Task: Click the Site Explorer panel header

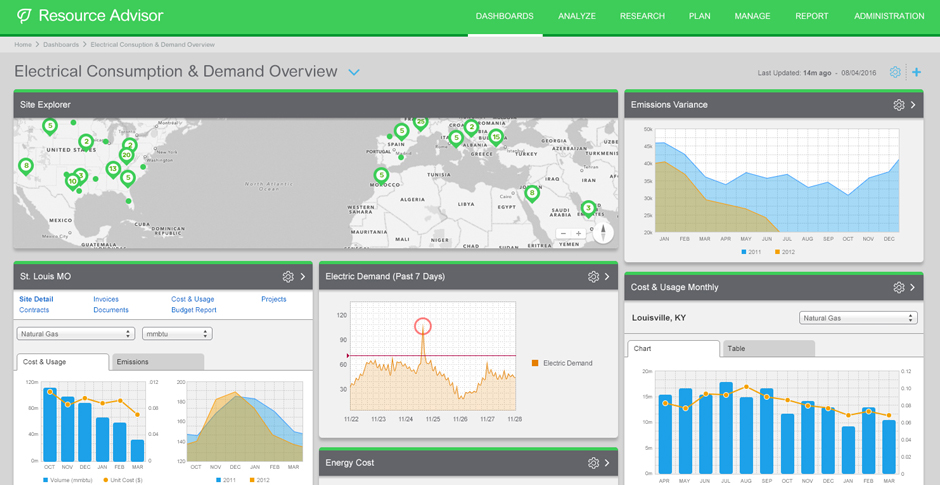Action: tap(316, 105)
